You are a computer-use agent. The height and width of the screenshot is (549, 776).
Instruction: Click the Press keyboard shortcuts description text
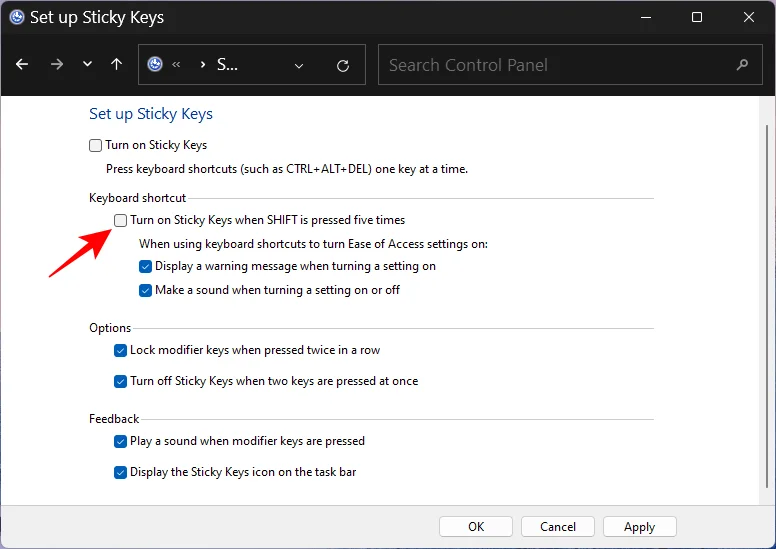[x=287, y=169]
